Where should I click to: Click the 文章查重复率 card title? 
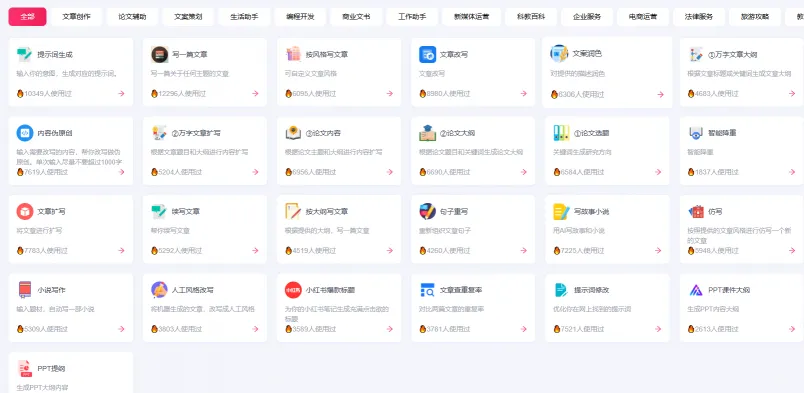[461, 290]
